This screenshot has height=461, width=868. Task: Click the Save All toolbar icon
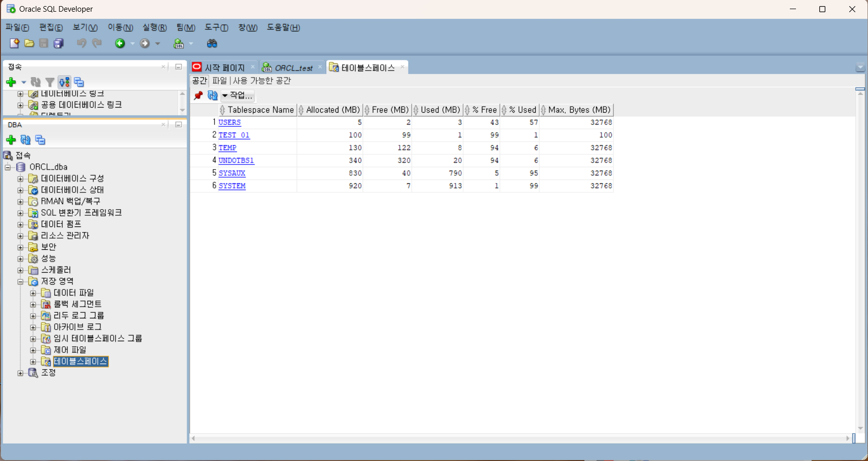tap(59, 44)
